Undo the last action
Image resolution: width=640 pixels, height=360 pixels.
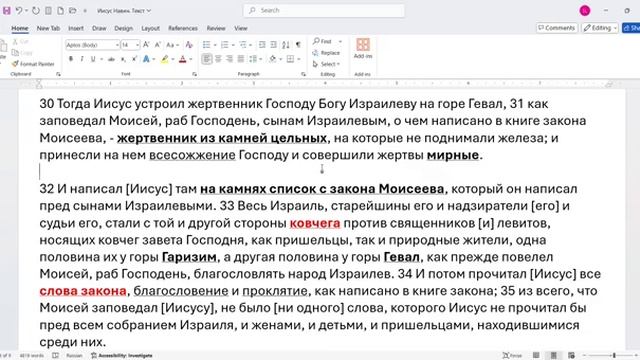click(19, 11)
